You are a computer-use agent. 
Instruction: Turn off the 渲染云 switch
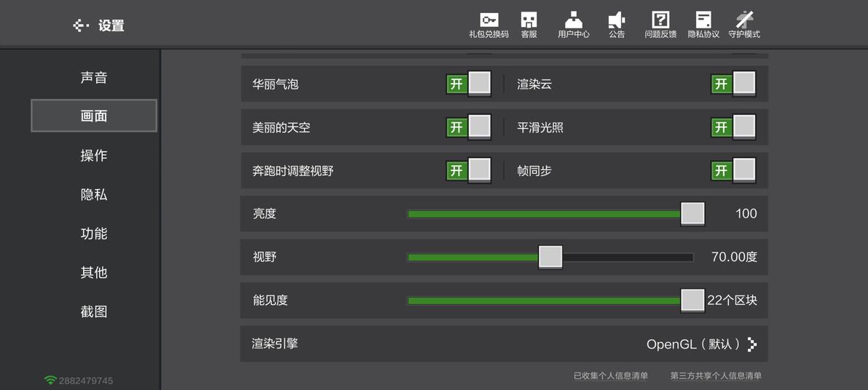pyautogui.click(x=733, y=84)
